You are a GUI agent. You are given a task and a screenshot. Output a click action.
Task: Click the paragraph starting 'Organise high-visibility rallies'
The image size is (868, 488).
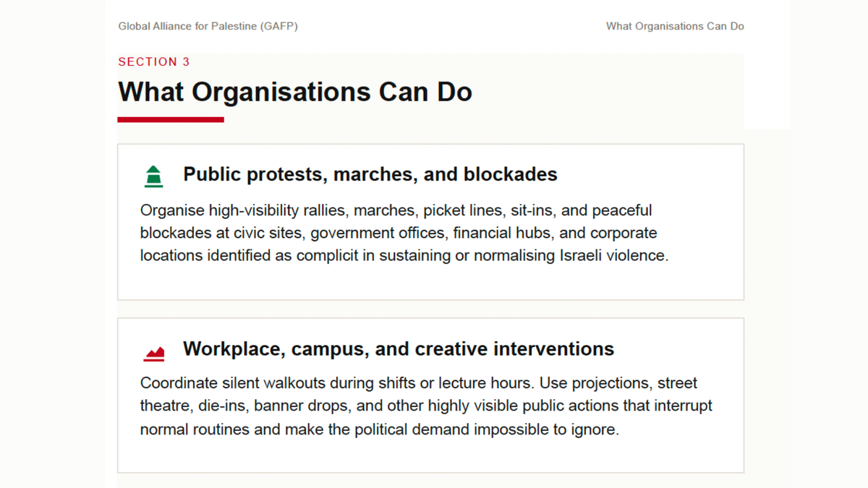coord(404,233)
